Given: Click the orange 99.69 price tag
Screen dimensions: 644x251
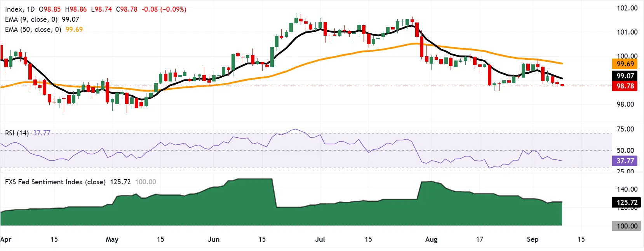Looking at the screenshot, I should (625, 64).
